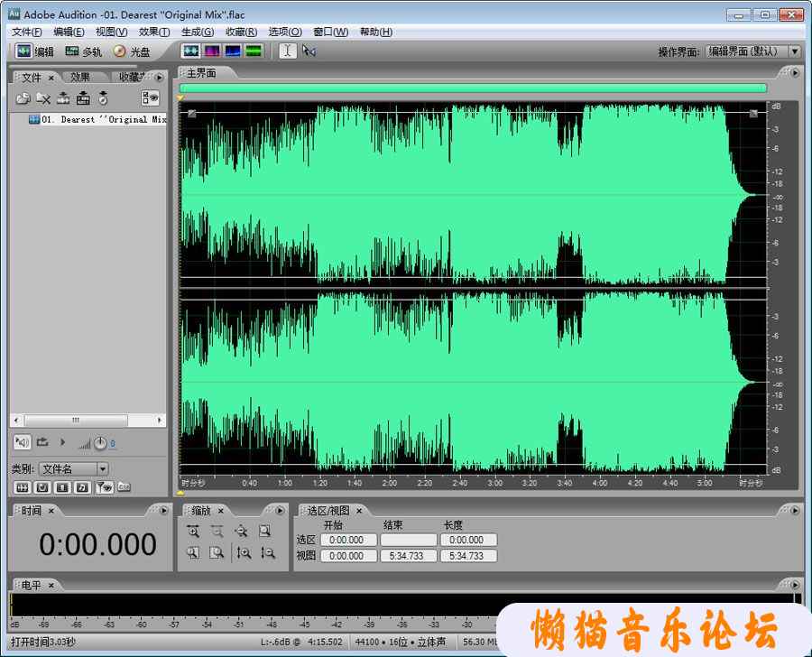This screenshot has height=657, width=812.
Task: Click the Import File icon in Files panel
Action: point(23,98)
